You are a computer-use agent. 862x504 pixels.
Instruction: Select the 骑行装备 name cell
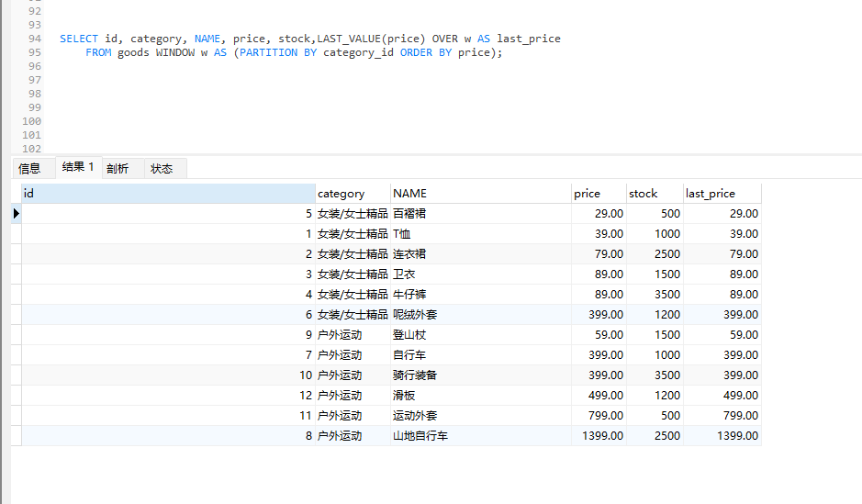point(481,375)
